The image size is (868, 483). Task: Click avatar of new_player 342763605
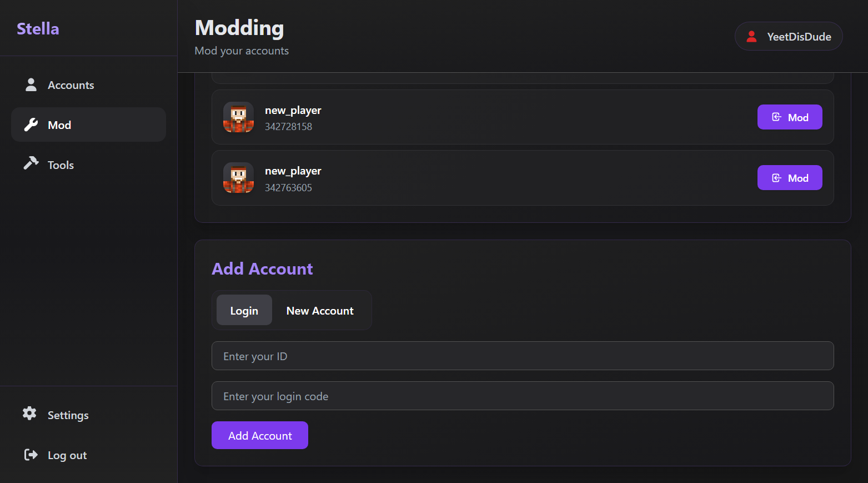point(238,178)
